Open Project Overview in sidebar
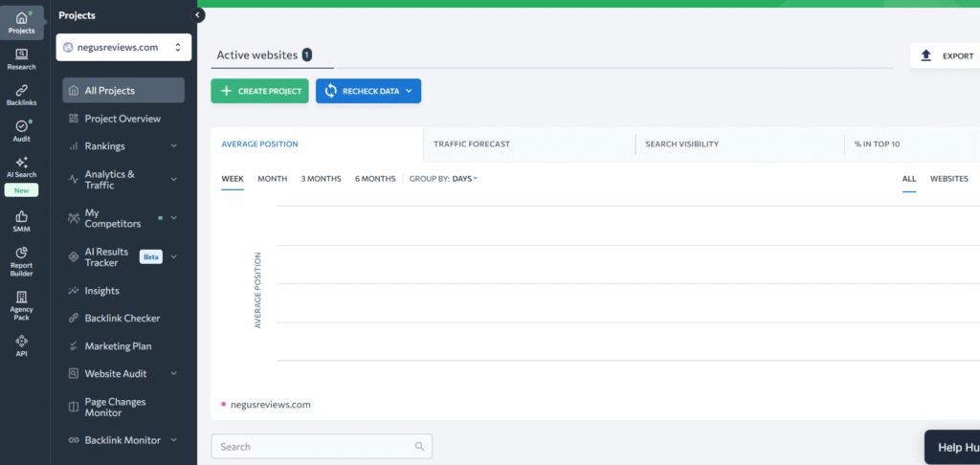 tap(123, 119)
